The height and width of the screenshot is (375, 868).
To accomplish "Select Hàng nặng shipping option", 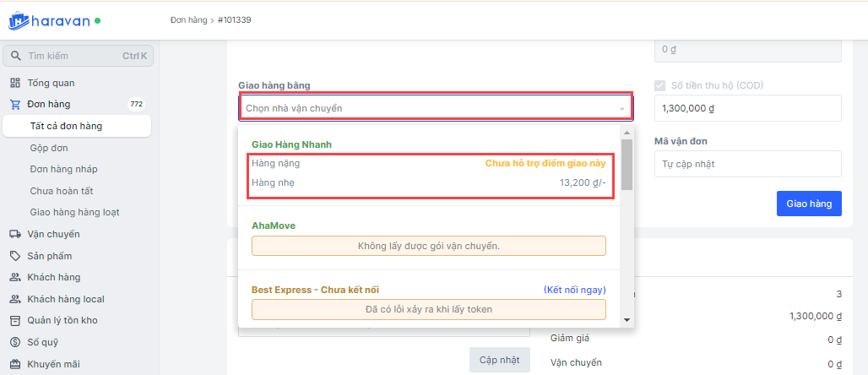I will 429,163.
